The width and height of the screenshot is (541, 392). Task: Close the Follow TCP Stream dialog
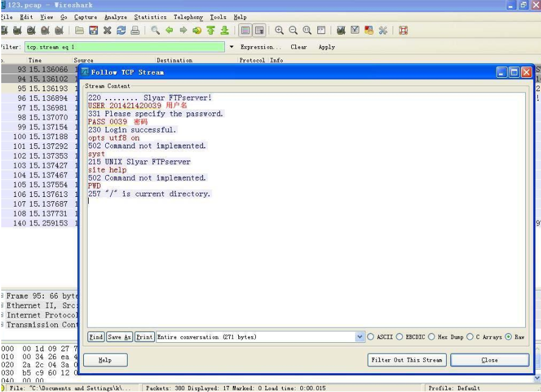click(489, 360)
